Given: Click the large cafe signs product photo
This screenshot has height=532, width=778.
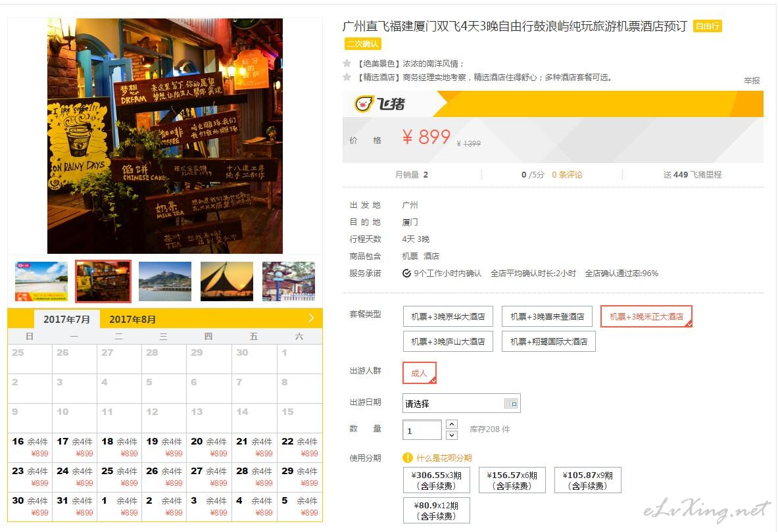Looking at the screenshot, I should 164,136.
